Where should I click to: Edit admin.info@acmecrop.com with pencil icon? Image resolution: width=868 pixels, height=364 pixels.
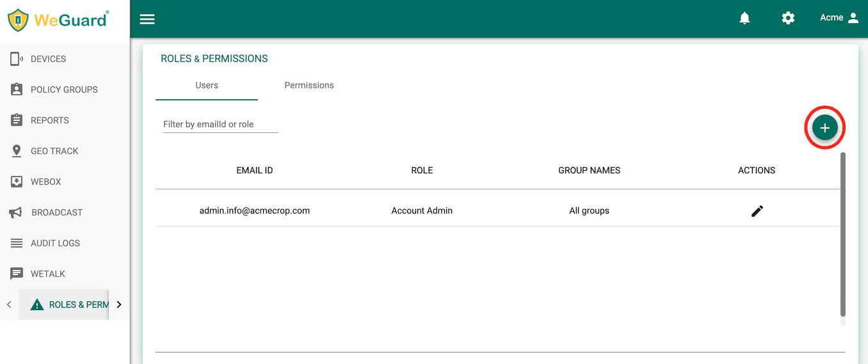click(x=757, y=211)
